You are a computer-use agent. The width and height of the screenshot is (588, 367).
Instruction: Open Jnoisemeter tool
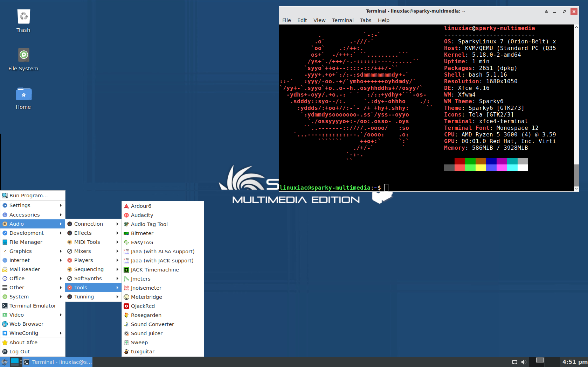tap(163, 288)
